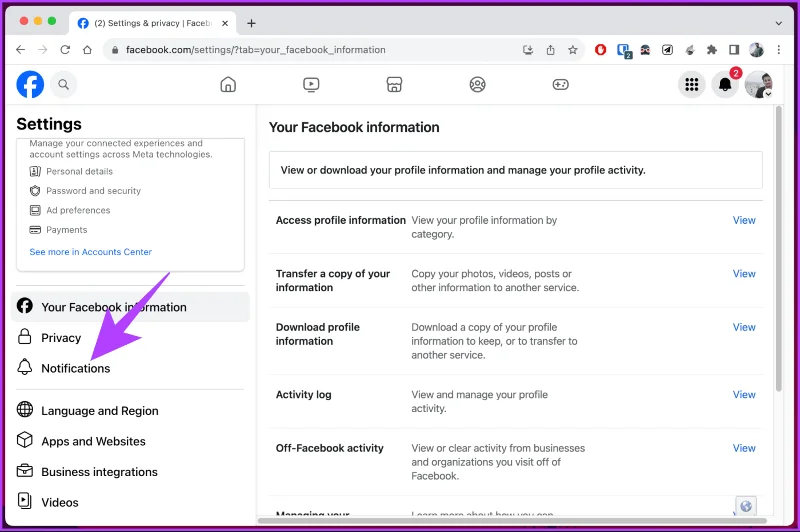Click the horizontal page scrollbar
This screenshot has height=532, width=800.
coord(512,521)
